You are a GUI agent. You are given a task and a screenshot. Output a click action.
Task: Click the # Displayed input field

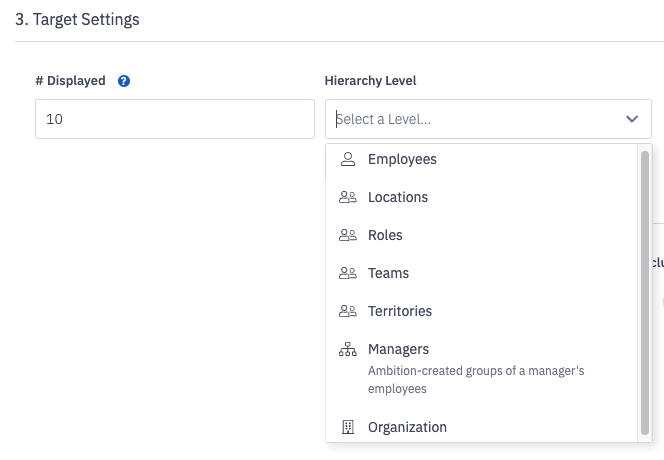175,119
